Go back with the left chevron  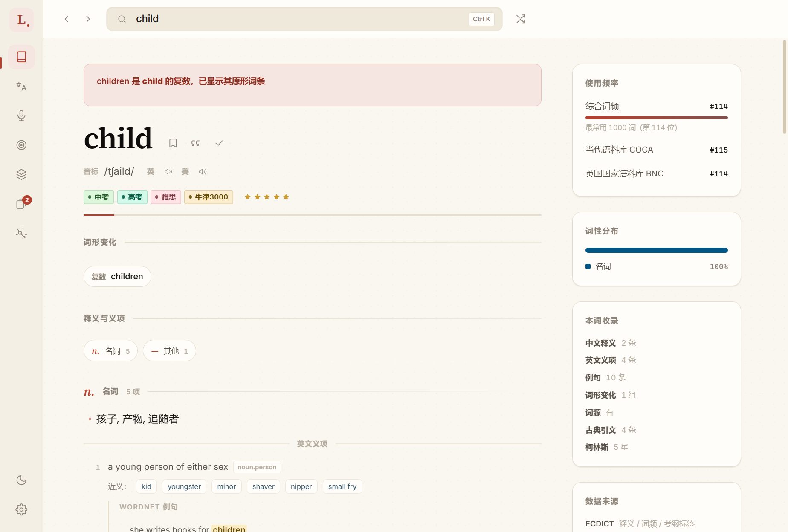pyautogui.click(x=67, y=19)
